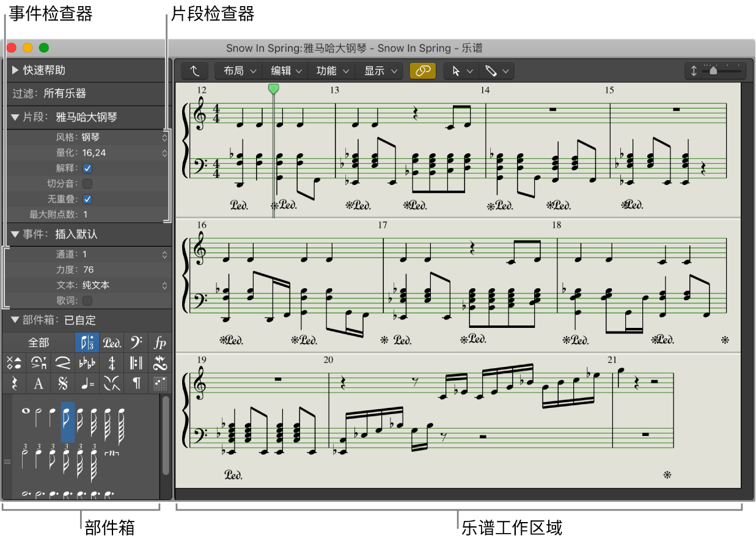Open the 编辑 menu
This screenshot has height=541, width=756.
point(285,71)
